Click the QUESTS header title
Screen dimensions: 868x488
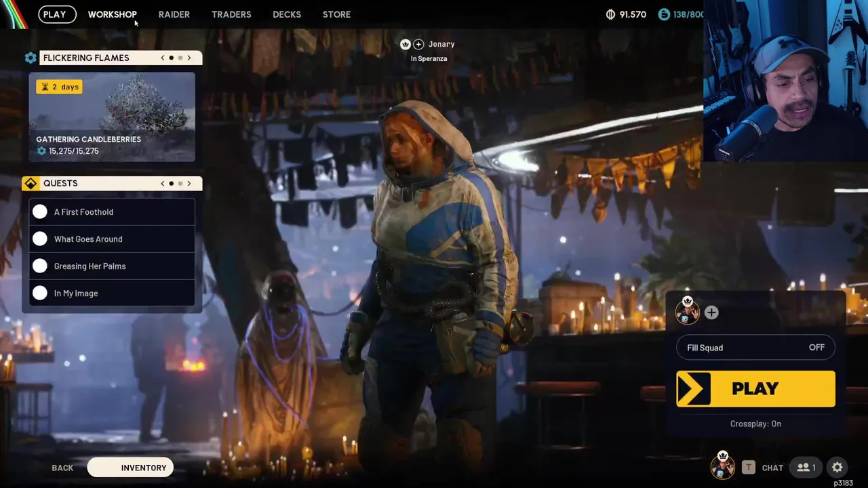(x=60, y=184)
